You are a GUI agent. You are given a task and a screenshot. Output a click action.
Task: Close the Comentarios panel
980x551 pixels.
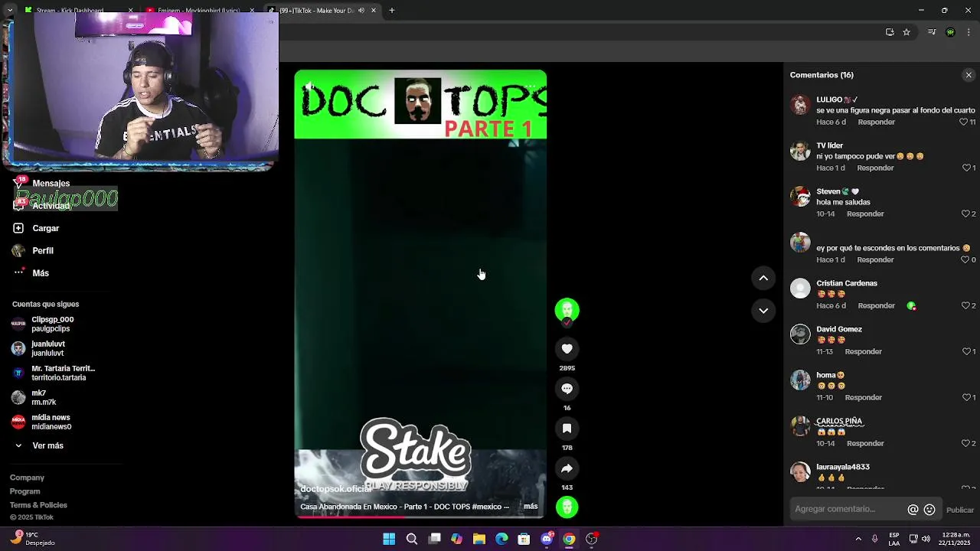coord(969,75)
